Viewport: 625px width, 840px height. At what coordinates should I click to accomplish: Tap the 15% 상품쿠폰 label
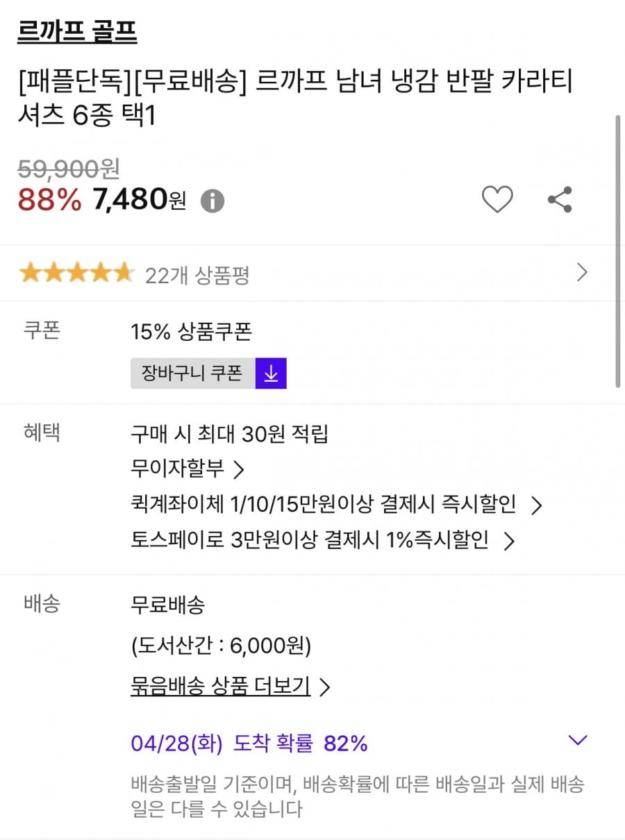click(x=191, y=332)
